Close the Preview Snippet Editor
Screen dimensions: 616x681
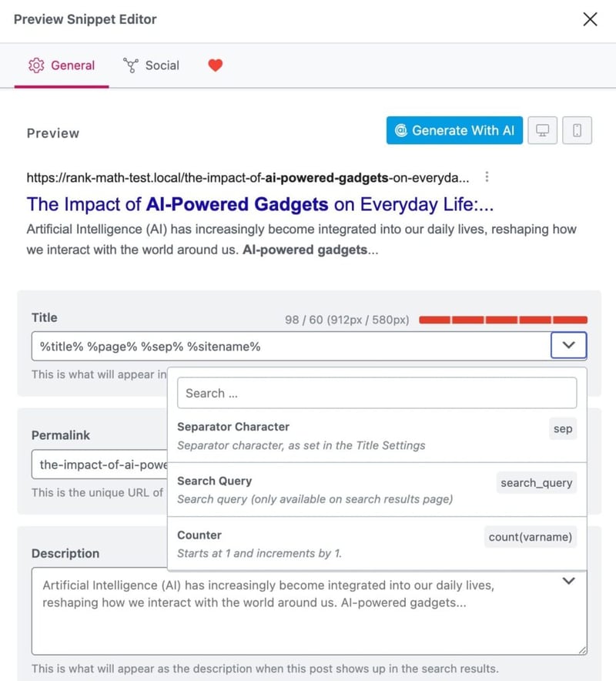[590, 19]
